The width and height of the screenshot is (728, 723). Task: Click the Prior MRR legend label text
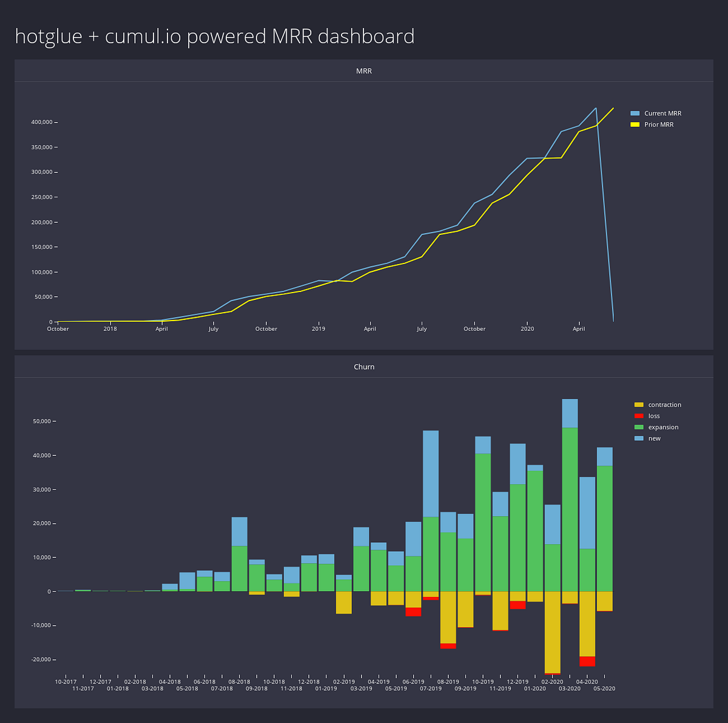(658, 124)
